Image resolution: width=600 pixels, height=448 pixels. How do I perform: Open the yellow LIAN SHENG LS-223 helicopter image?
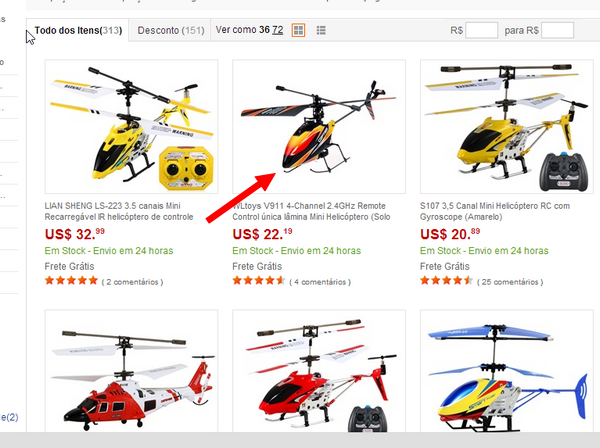pyautogui.click(x=131, y=126)
